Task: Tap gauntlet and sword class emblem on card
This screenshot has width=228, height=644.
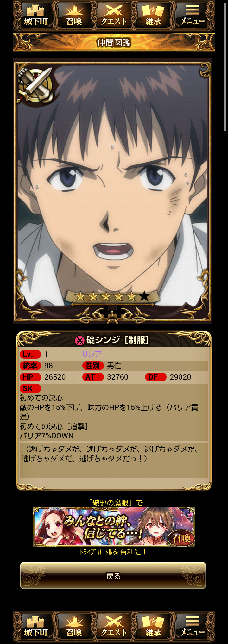Action: [35, 84]
